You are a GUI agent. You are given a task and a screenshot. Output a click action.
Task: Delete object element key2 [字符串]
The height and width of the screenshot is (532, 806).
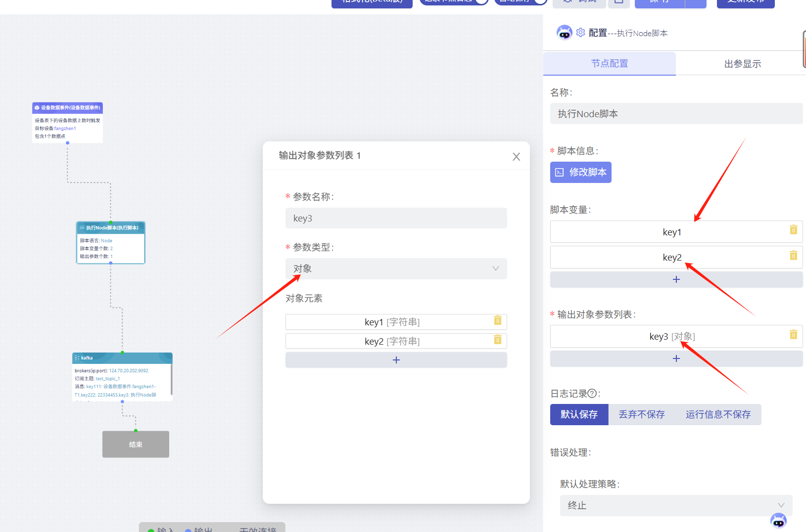[498, 339]
